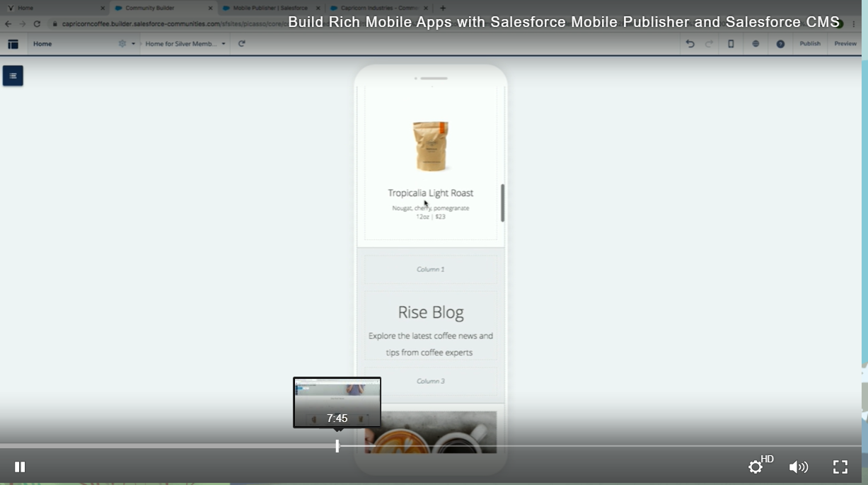The height and width of the screenshot is (485, 868).
Task: Reload the browser page
Action: [x=37, y=23]
